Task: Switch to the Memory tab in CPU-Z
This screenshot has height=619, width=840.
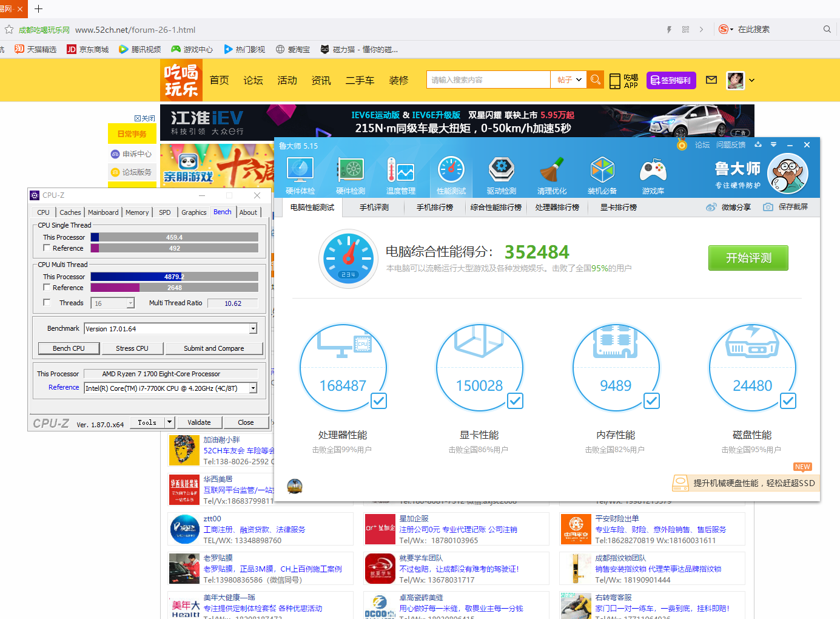Action: click(x=137, y=212)
